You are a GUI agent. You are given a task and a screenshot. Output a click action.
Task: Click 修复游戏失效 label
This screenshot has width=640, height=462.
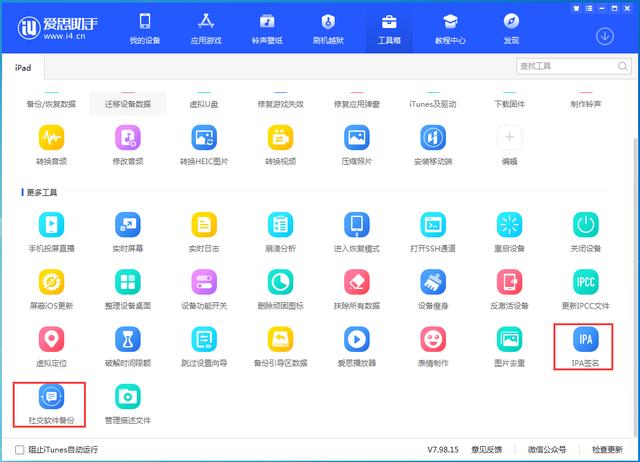coord(280,104)
